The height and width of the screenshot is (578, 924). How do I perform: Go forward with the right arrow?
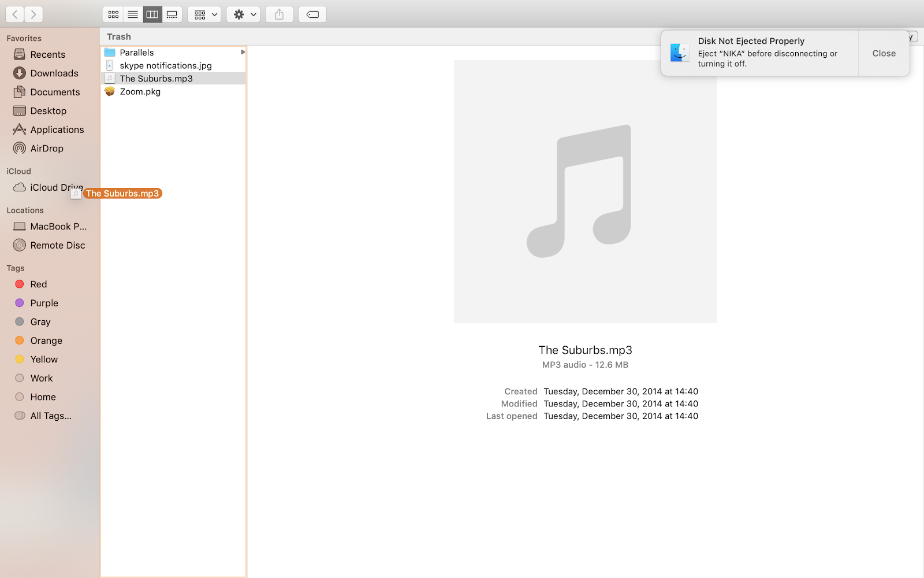tap(33, 14)
